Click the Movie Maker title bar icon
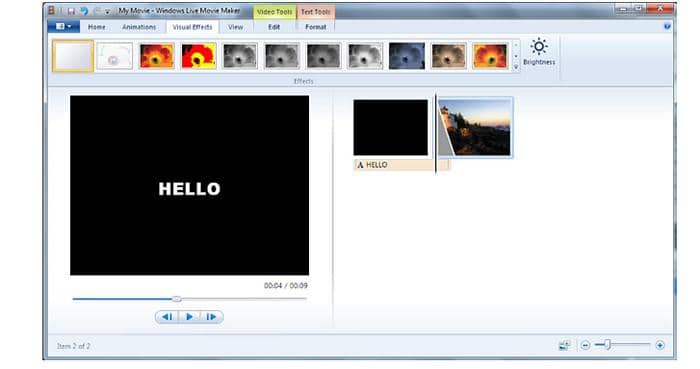 [x=52, y=10]
